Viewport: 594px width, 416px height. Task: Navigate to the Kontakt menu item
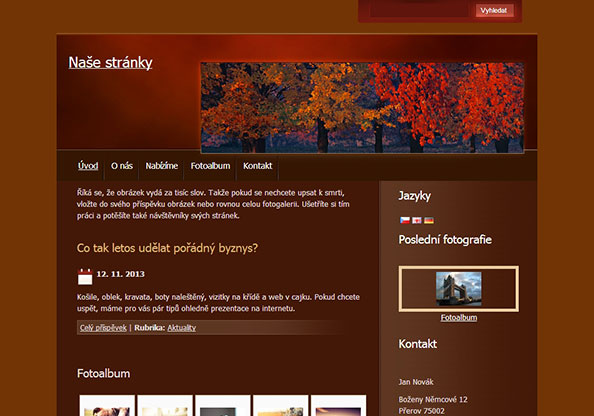click(x=258, y=166)
